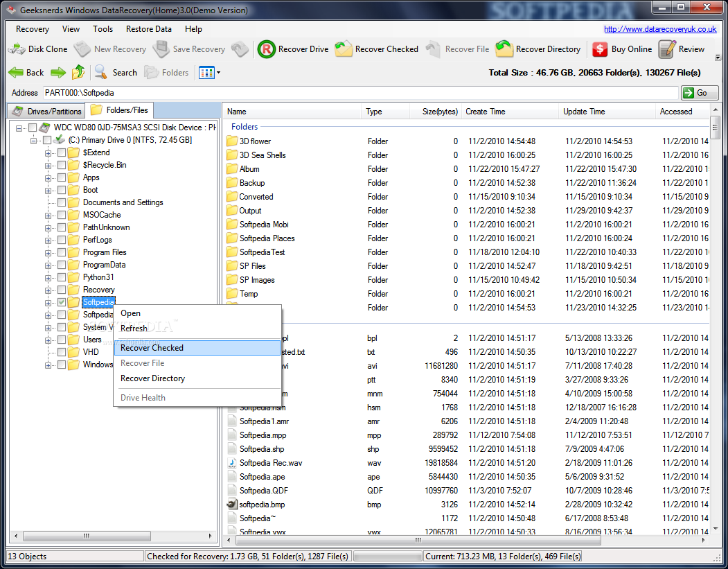728x569 pixels.
Task: Click the Address input field
Action: [361, 93]
